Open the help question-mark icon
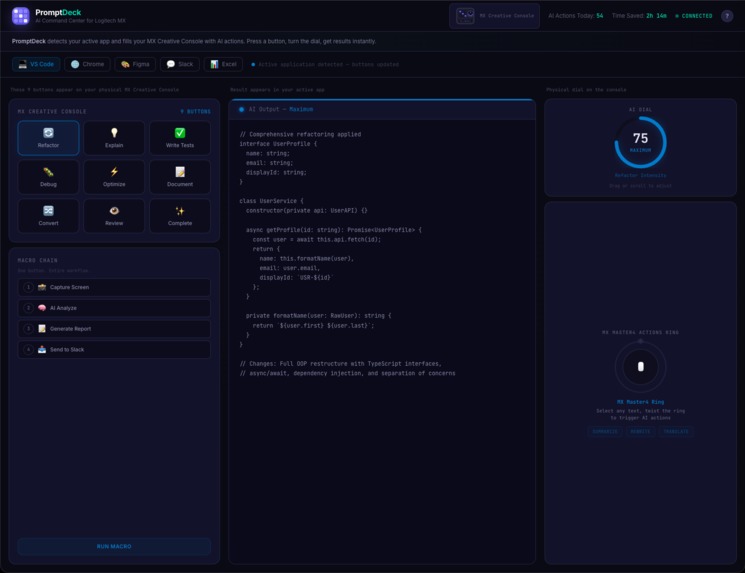The width and height of the screenshot is (745, 573). click(x=726, y=16)
